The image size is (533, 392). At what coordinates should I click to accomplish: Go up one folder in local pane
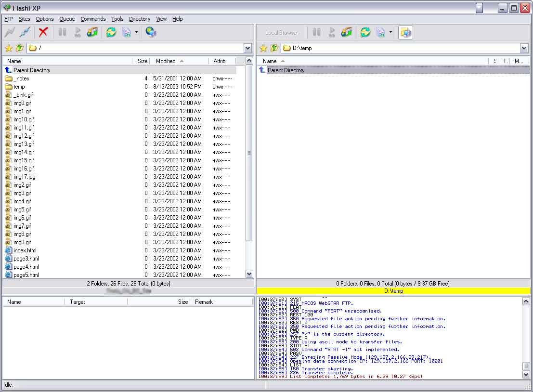tap(274, 48)
